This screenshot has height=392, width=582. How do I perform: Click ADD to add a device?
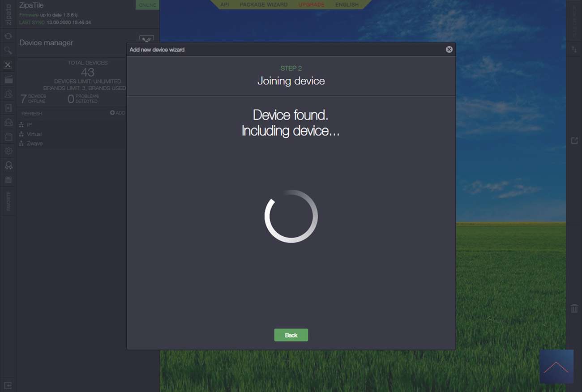tap(118, 113)
